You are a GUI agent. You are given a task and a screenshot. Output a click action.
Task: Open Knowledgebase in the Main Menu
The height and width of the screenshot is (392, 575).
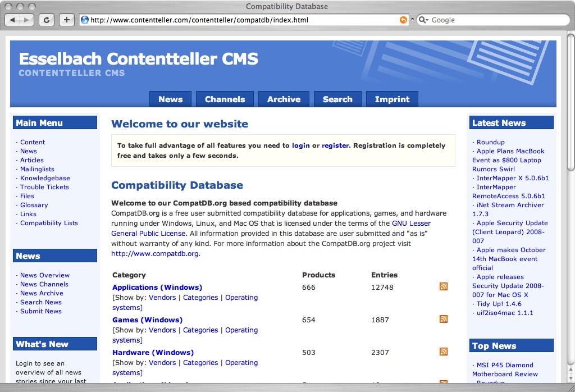point(45,178)
